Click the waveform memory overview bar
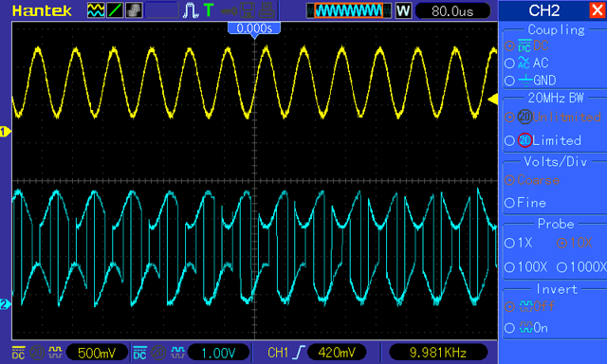 coord(349,10)
